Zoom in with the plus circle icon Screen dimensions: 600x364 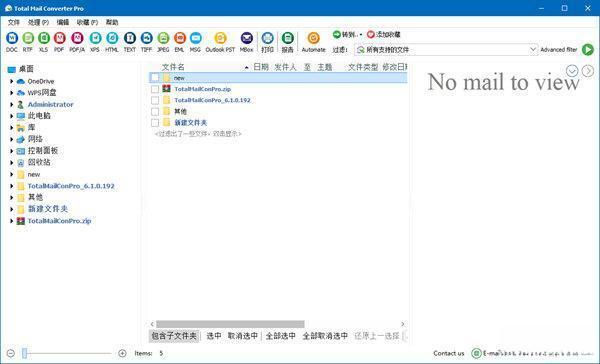122,353
